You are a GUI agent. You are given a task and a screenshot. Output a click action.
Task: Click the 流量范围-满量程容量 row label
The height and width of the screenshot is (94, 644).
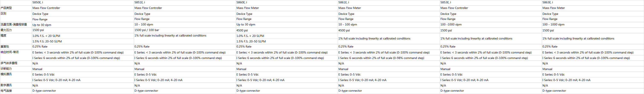(14, 25)
